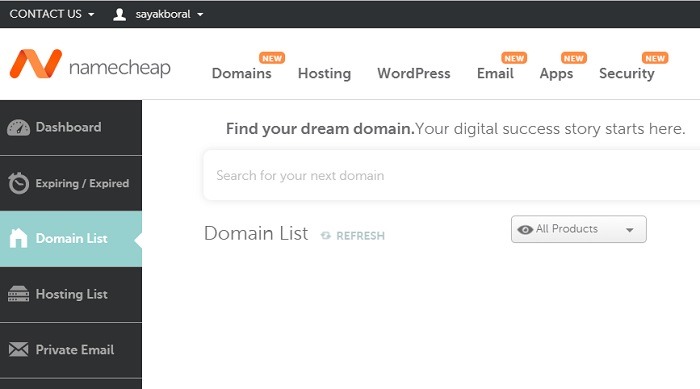Image resolution: width=700 pixels, height=389 pixels.
Task: Open the WordPress menu
Action: [414, 73]
